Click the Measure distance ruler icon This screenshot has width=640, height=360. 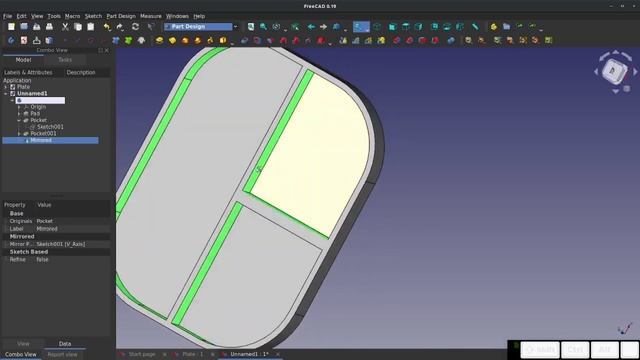(475, 27)
